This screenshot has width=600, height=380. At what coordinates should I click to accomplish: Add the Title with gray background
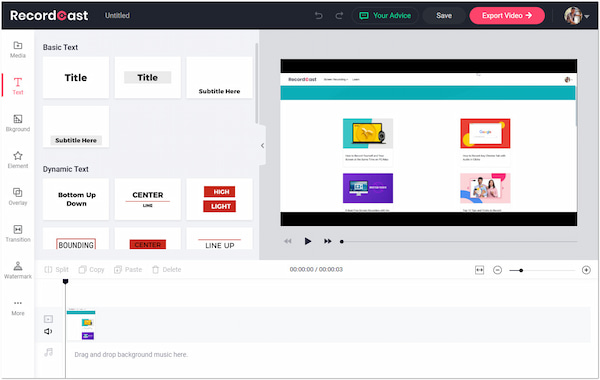[147, 78]
